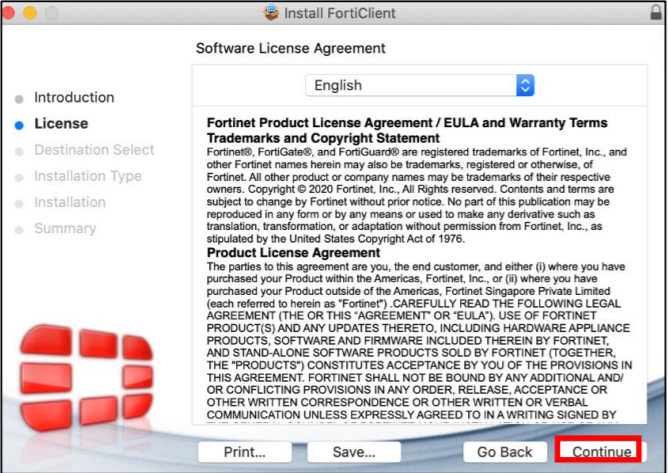This screenshot has width=668, height=473.
Task: Close the installer with the red button
Action: point(12,14)
